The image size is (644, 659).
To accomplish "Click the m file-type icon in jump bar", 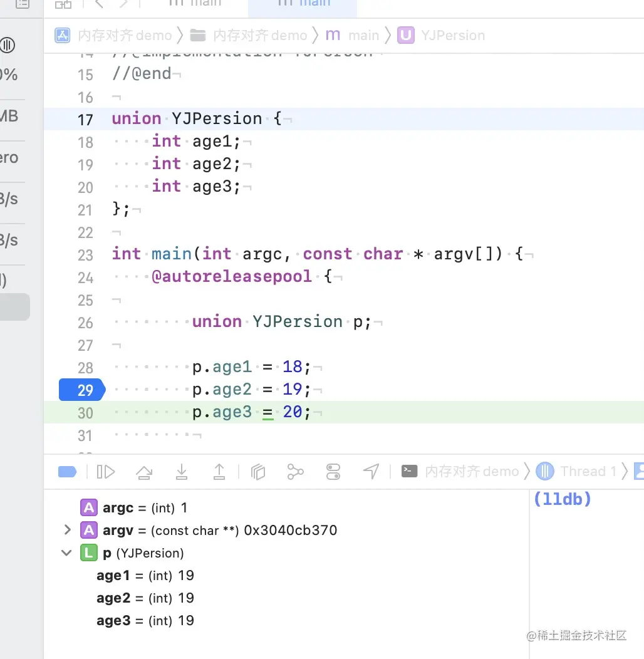I will pyautogui.click(x=333, y=35).
